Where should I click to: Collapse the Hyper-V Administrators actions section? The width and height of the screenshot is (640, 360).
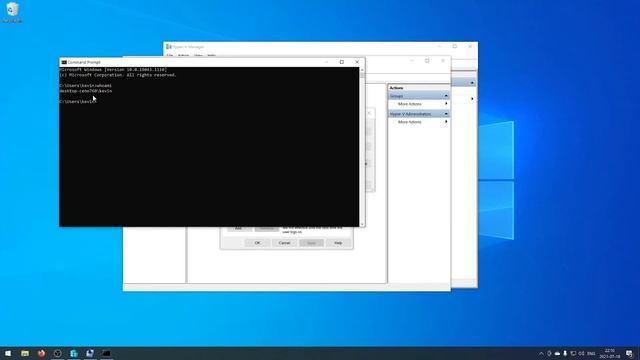[446, 114]
